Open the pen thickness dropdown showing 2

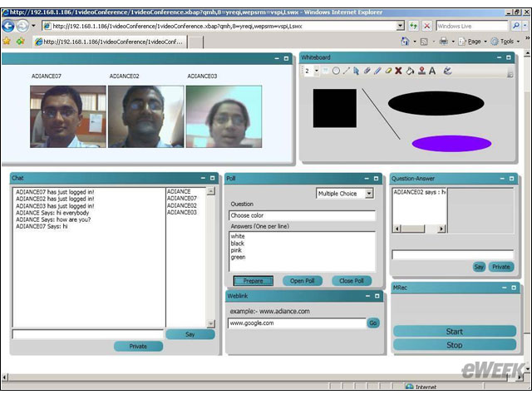316,71
